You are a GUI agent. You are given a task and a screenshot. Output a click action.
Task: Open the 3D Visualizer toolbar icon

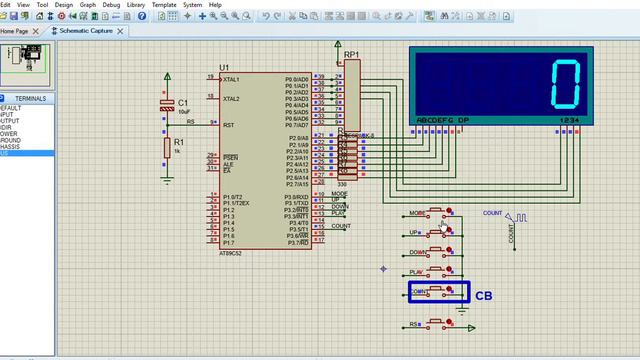tap(73, 16)
